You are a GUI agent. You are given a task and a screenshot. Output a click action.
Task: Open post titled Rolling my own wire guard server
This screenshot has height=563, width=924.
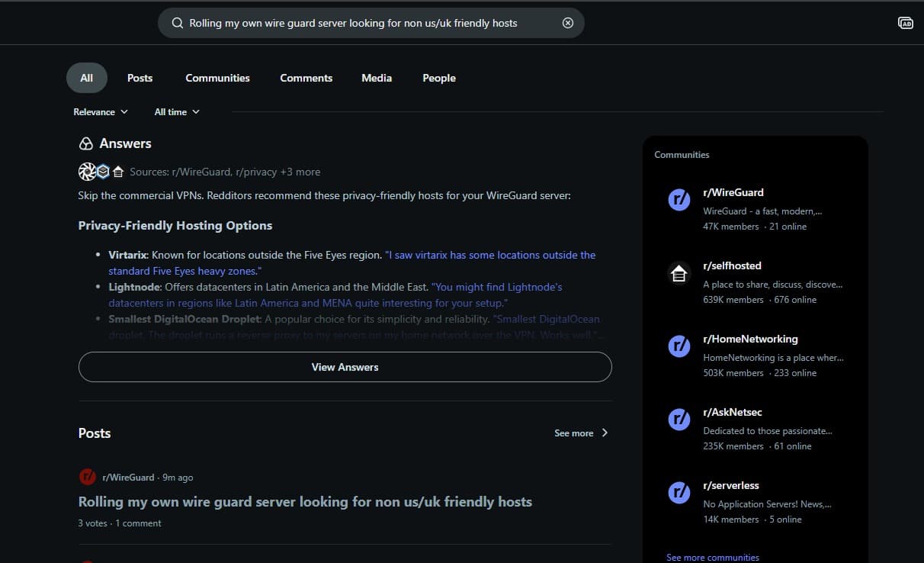point(305,502)
